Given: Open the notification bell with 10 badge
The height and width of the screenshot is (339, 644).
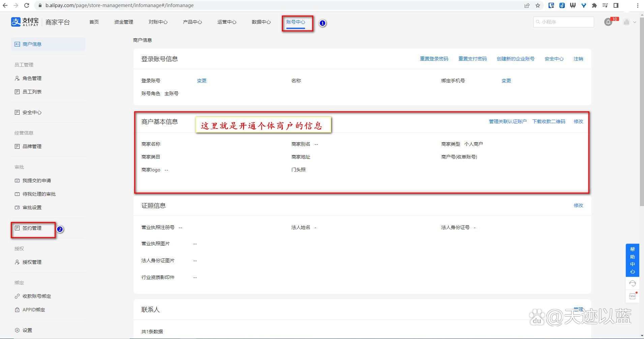Looking at the screenshot, I should (608, 22).
